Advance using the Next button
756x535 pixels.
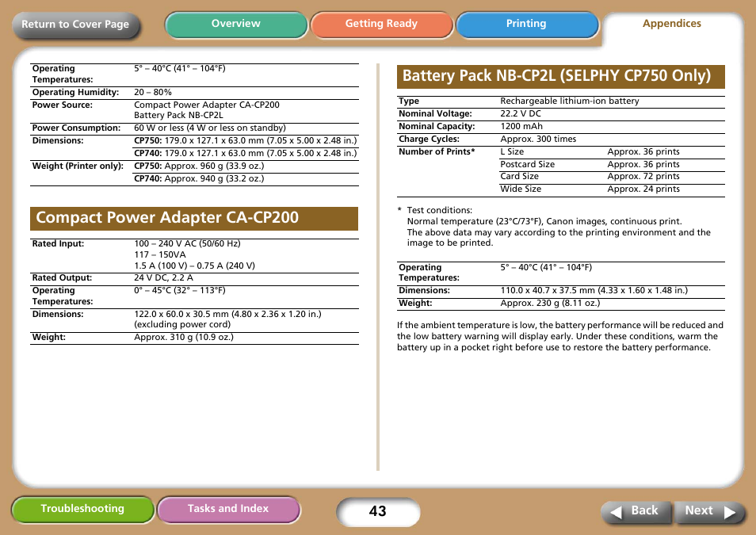(708, 511)
